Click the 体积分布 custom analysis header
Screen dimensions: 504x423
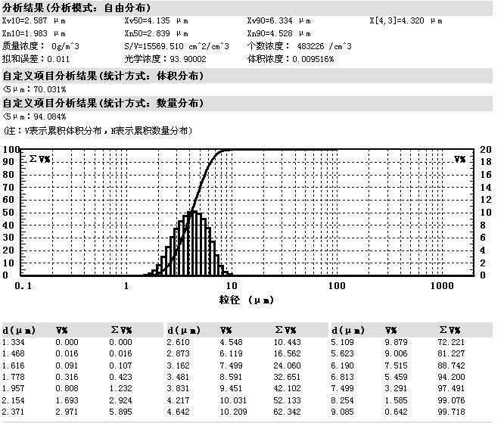102,76
